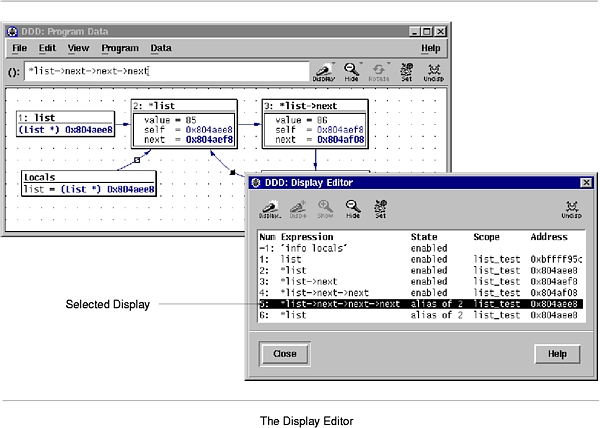Open the Data menu
600x428 pixels.
161,48
